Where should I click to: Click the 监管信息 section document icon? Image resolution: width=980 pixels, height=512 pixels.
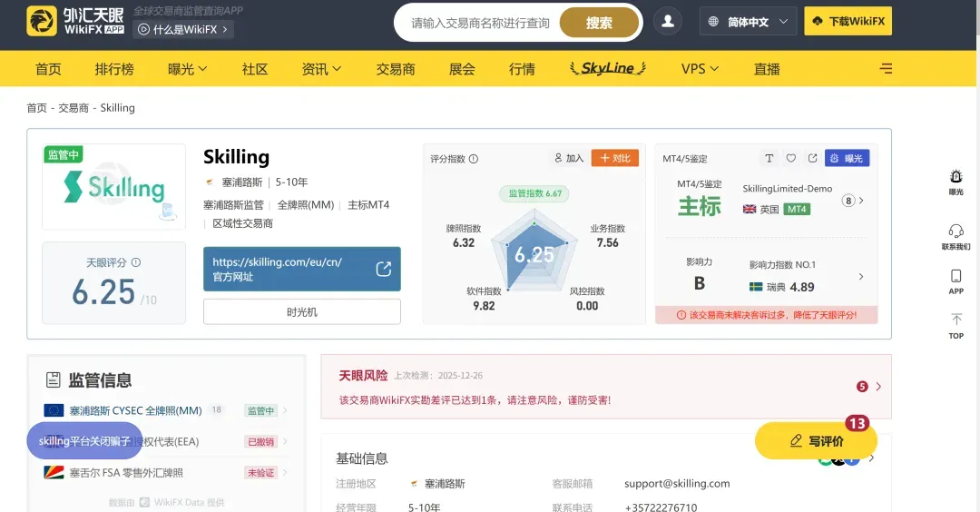54,379
